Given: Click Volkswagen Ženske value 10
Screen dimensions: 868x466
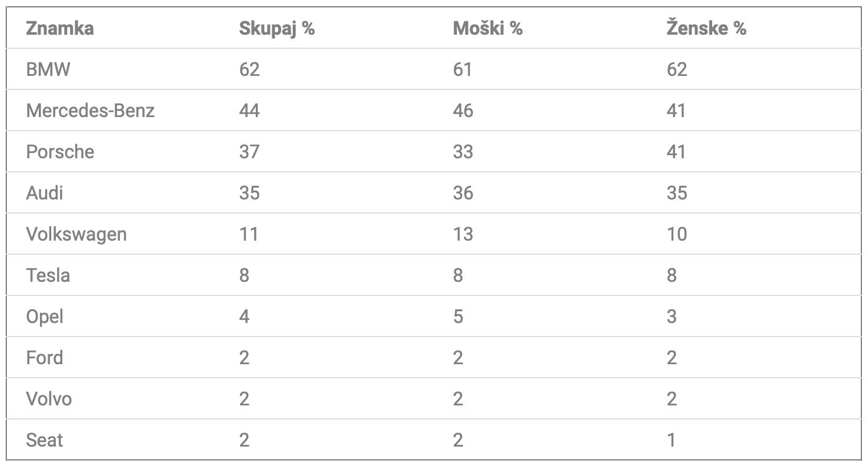Looking at the screenshot, I should tap(676, 234).
